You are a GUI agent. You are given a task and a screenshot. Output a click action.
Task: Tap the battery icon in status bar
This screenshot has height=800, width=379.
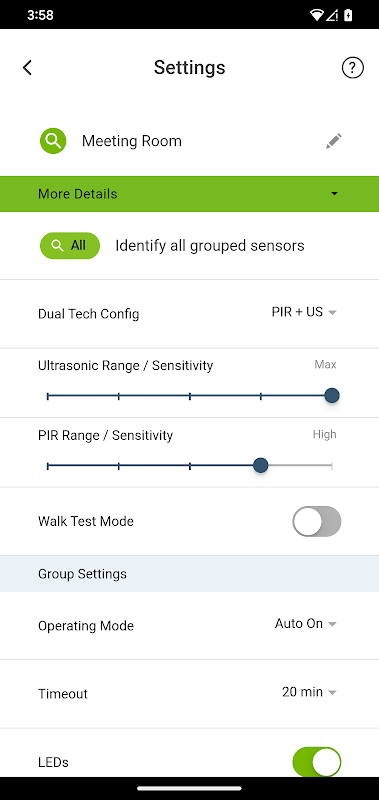[x=348, y=15]
